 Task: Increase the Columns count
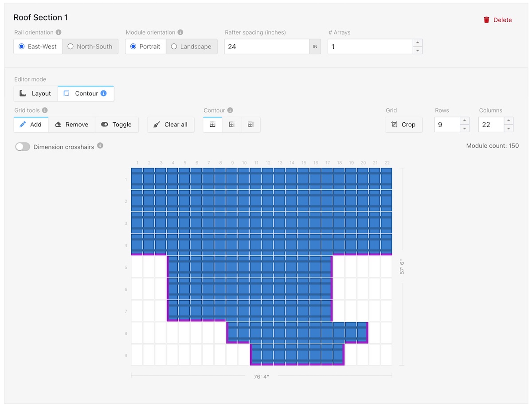click(x=509, y=121)
